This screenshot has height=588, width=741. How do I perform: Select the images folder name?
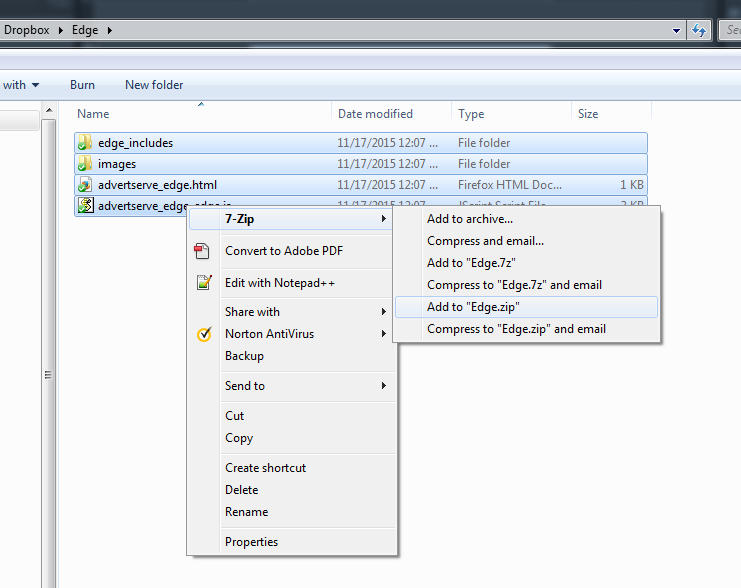(117, 164)
